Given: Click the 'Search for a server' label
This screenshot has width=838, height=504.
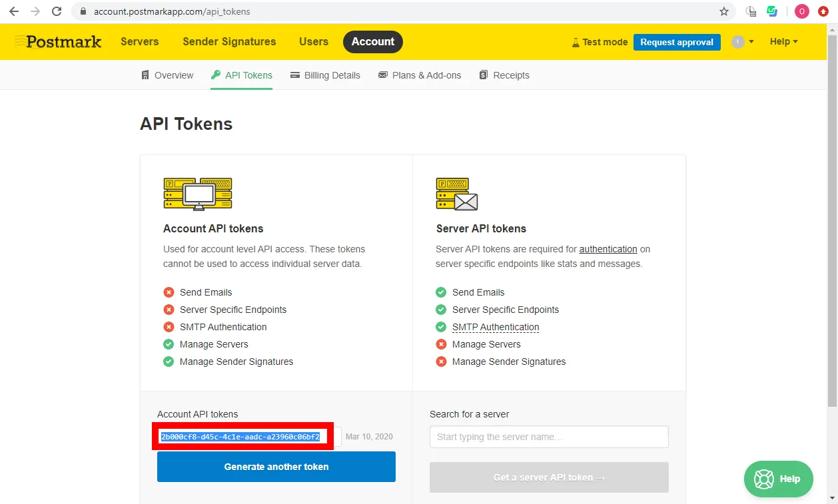Looking at the screenshot, I should (469, 414).
